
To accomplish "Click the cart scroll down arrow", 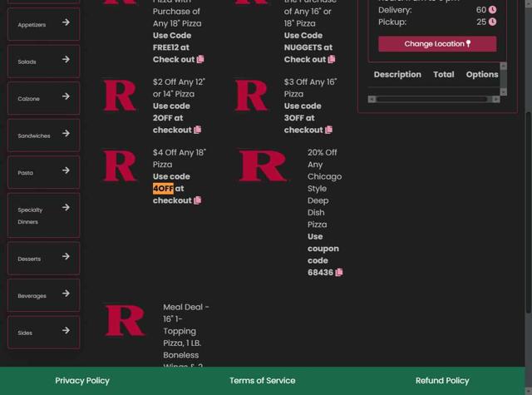I will click(504, 92).
